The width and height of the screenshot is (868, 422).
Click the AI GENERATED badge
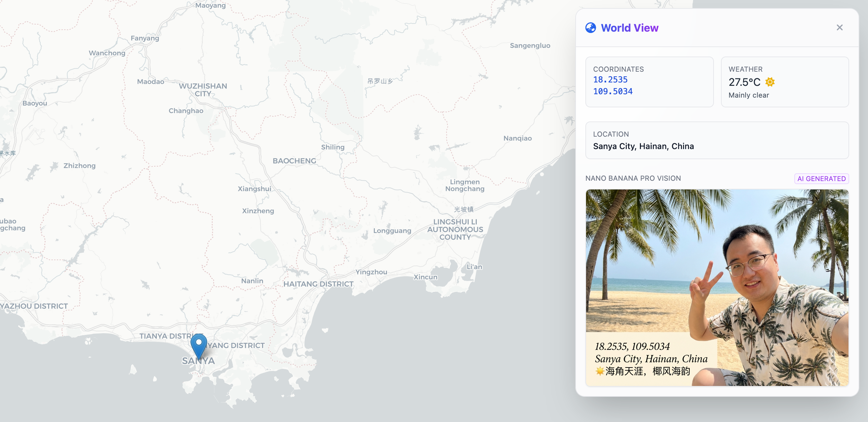821,179
